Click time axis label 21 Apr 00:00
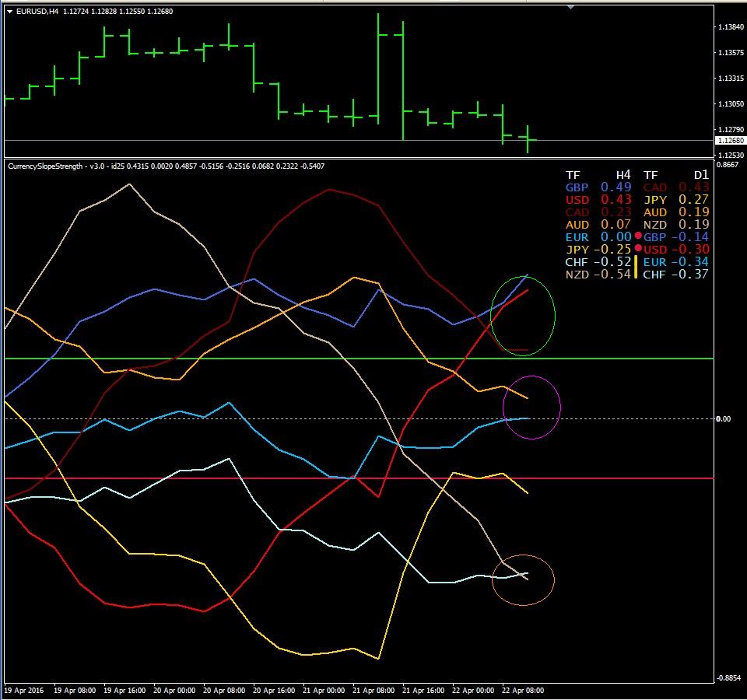747x700 pixels. [x=324, y=691]
